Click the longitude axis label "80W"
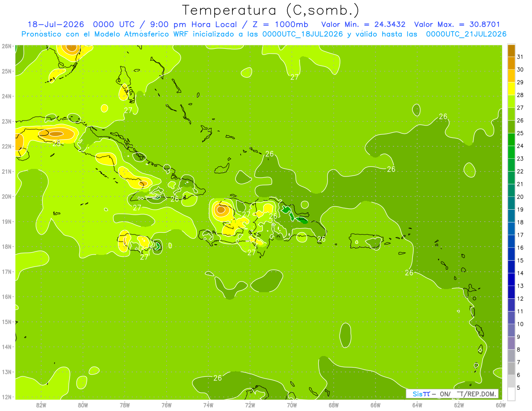 coord(83,405)
